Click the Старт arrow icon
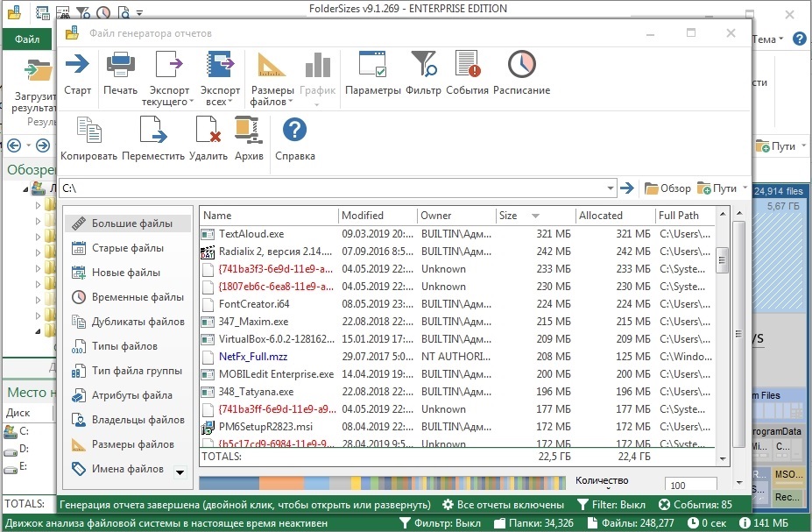 (77, 64)
